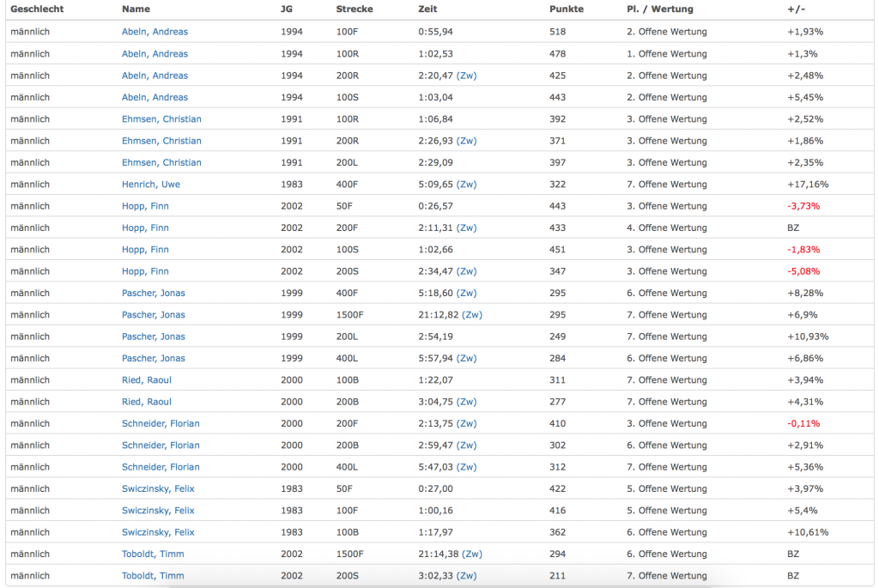
Task: Click the Name column header
Action: 136,9
